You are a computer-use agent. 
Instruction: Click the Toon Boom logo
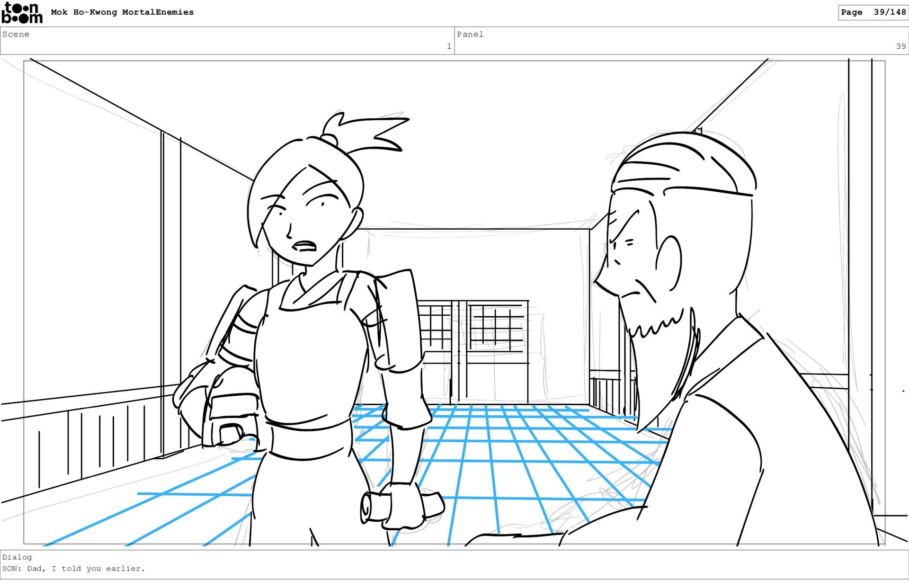22,13
